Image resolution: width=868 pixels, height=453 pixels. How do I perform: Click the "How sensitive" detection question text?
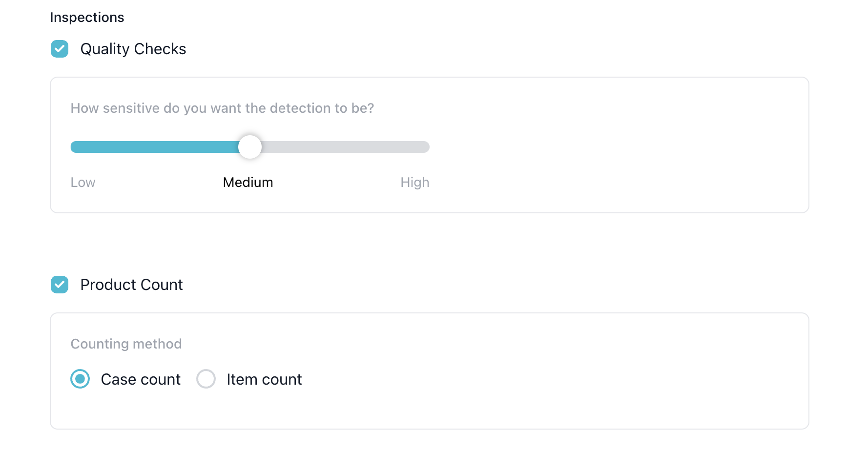click(x=222, y=108)
